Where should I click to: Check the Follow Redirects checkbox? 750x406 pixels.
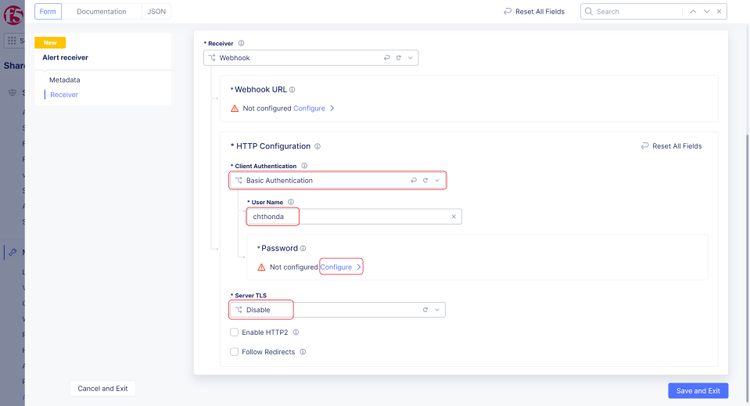pyautogui.click(x=234, y=352)
